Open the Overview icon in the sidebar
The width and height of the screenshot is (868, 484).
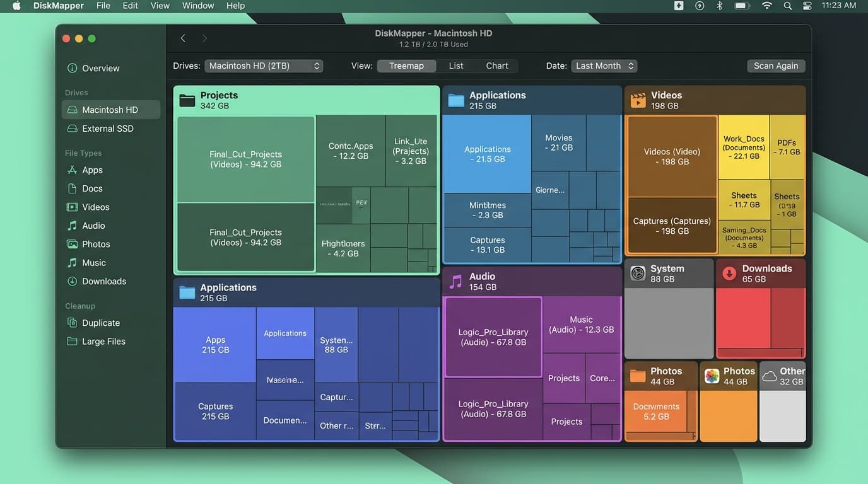pyautogui.click(x=73, y=68)
